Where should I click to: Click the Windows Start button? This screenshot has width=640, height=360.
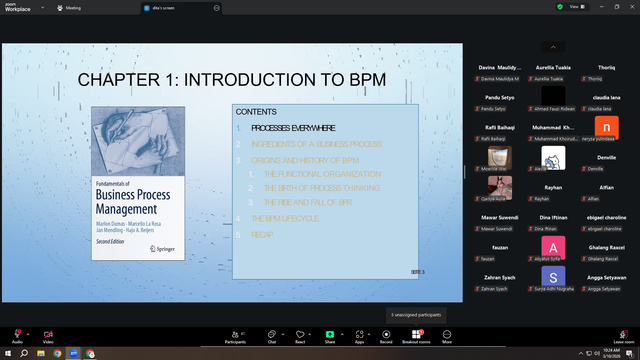[x=8, y=353]
